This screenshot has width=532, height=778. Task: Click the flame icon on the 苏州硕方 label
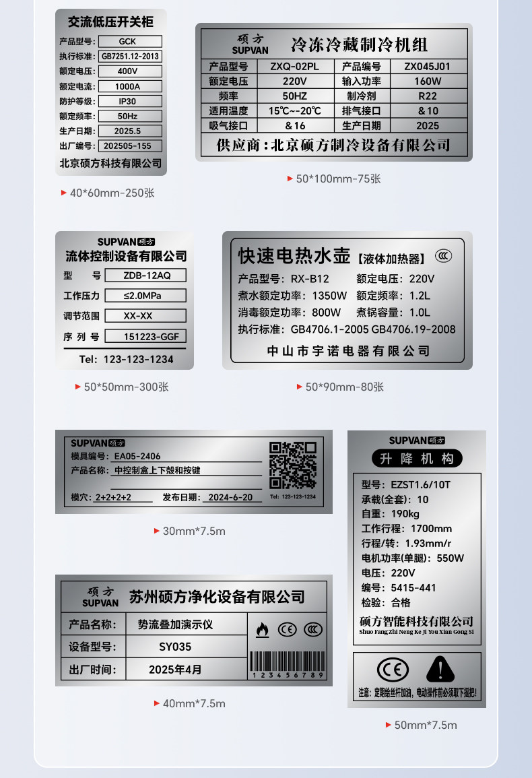pos(263,630)
